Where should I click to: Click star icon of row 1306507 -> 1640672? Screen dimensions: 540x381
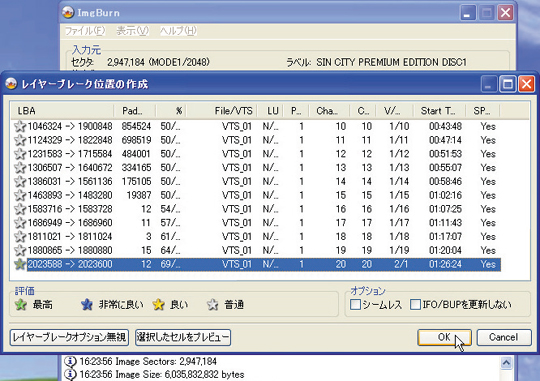click(x=20, y=168)
